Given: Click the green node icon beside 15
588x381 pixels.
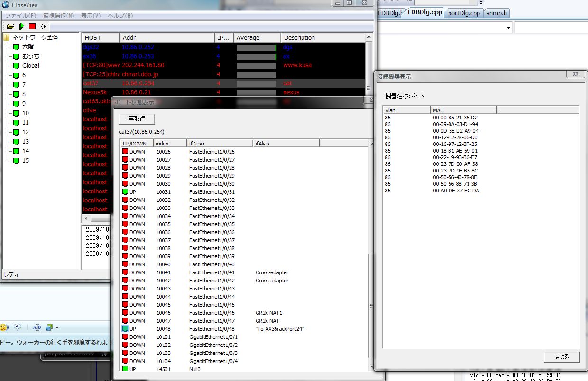Looking at the screenshot, I should click(16, 161).
